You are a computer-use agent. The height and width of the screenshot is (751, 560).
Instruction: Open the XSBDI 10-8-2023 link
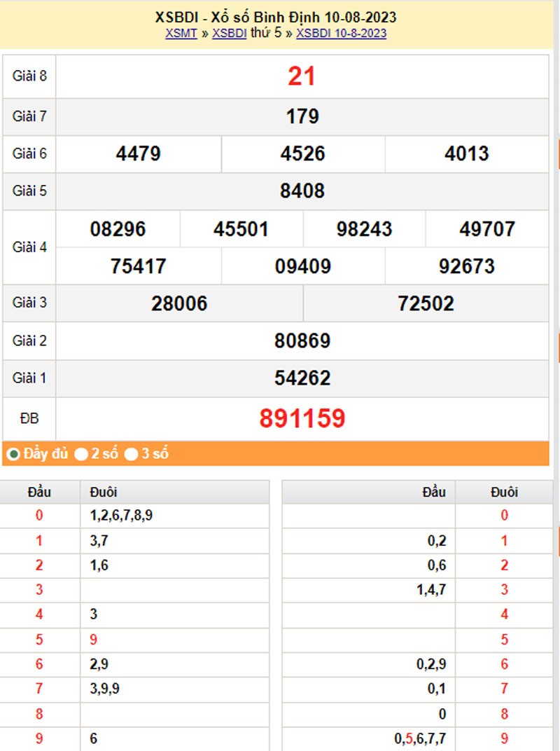point(341,33)
